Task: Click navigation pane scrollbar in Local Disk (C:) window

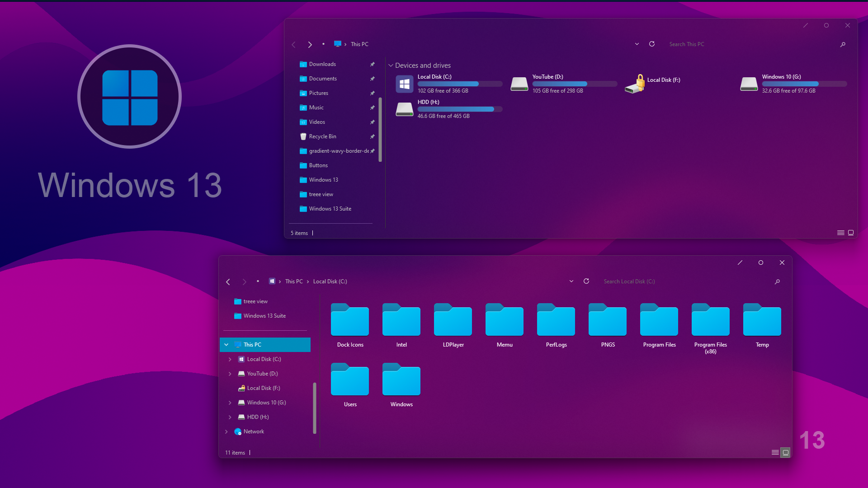Action: (315, 408)
